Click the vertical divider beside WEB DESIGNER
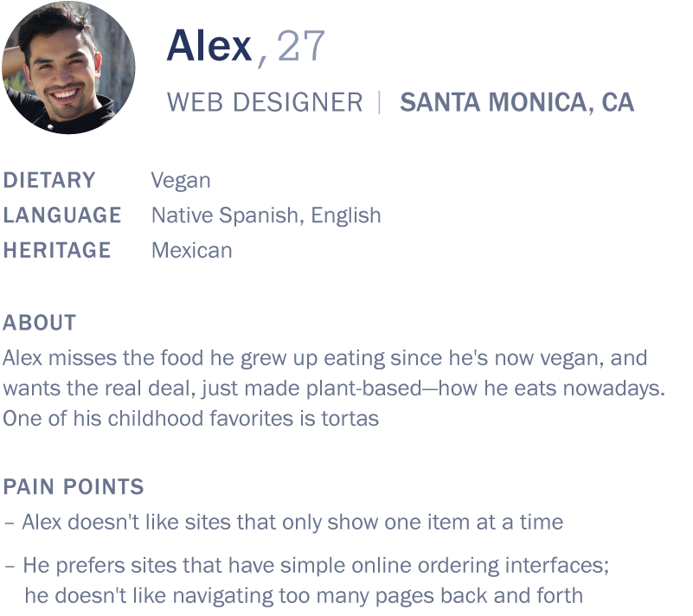The width and height of the screenshot is (693, 616). coord(380,102)
